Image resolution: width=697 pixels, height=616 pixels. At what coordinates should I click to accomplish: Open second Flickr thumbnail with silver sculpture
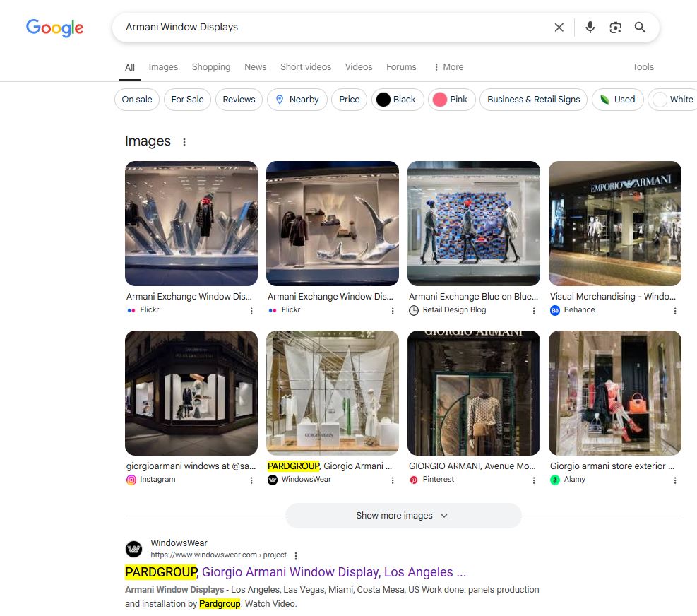(x=333, y=223)
